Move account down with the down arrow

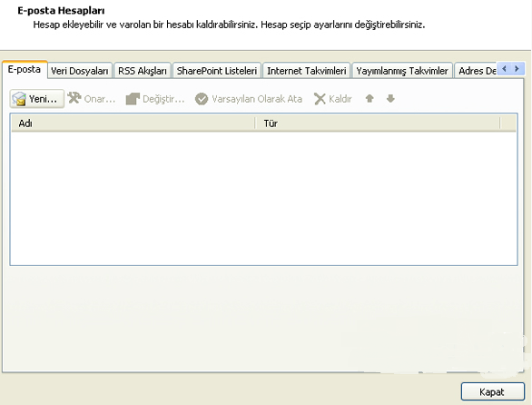390,98
